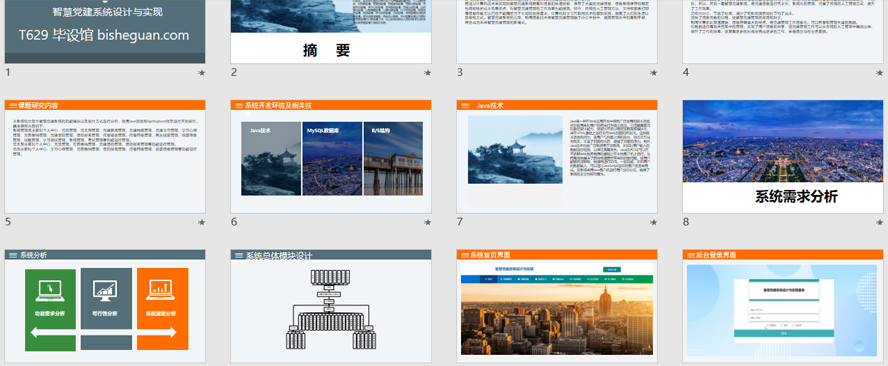
Task: Click the MySQL数据库 picture in slide 6
Action: click(x=332, y=159)
